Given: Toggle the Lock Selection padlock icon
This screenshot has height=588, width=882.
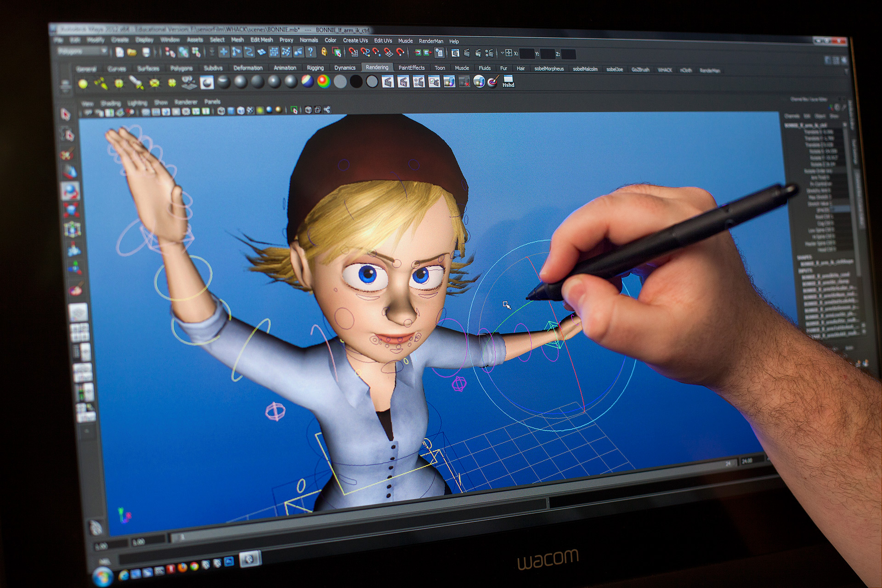Looking at the screenshot, I should click(324, 52).
